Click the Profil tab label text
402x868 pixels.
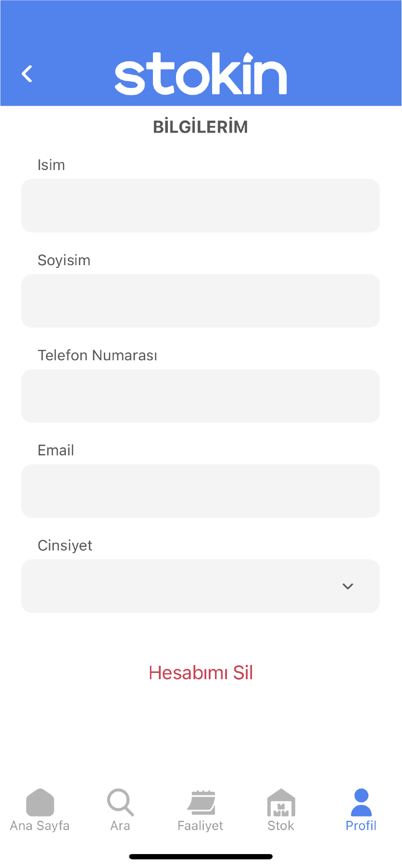coord(361,826)
